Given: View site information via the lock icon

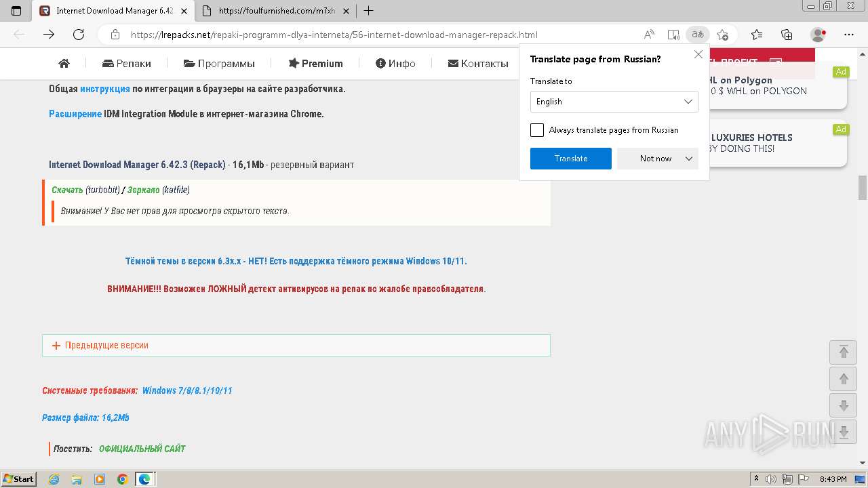Looking at the screenshot, I should (x=115, y=35).
